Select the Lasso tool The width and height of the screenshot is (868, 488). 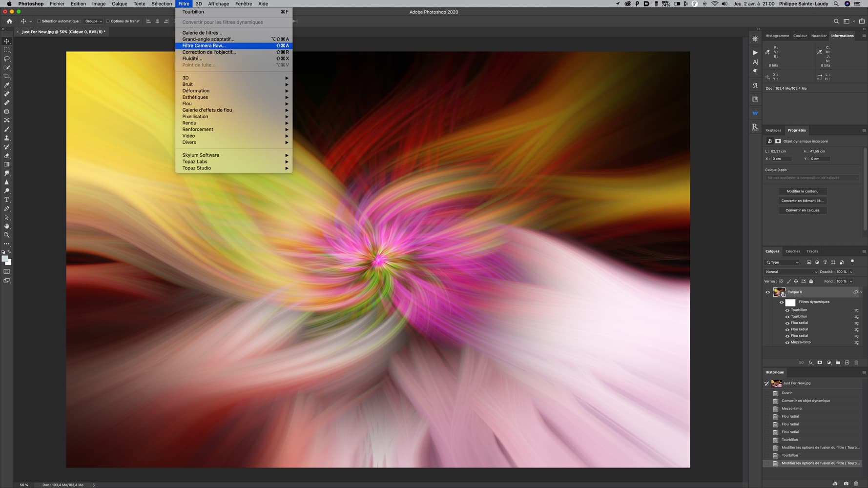point(7,59)
